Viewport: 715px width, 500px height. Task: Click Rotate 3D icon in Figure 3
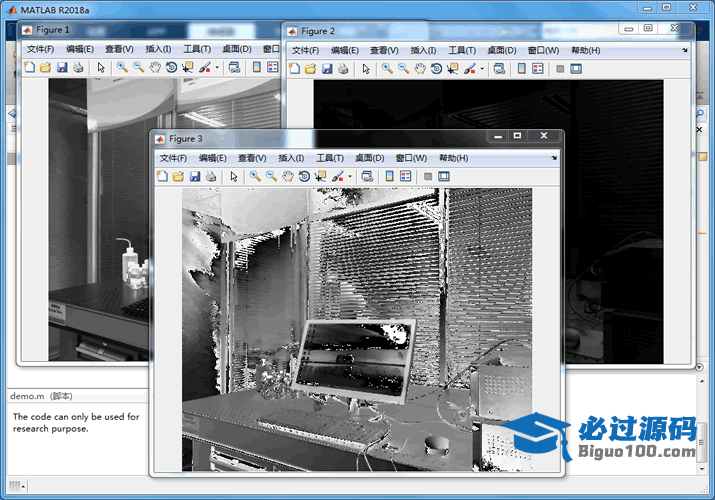(304, 176)
